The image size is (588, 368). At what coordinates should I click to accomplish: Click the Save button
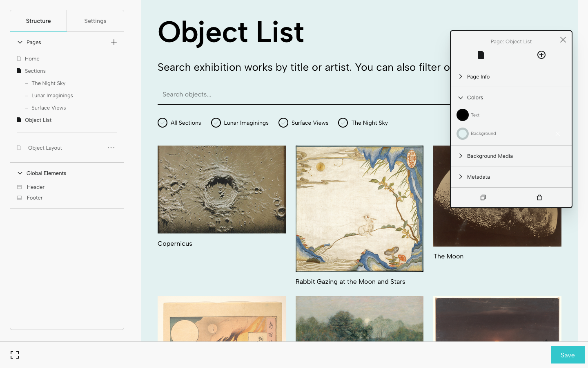pos(567,355)
